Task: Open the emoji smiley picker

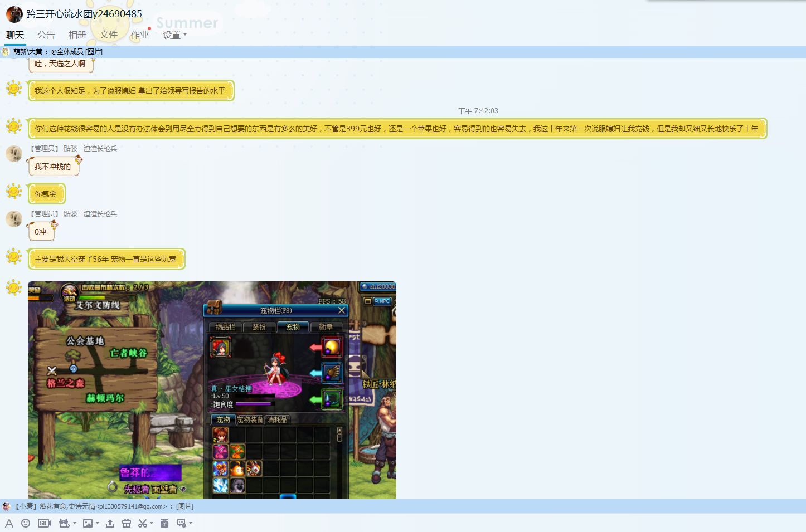Action: pyautogui.click(x=26, y=523)
